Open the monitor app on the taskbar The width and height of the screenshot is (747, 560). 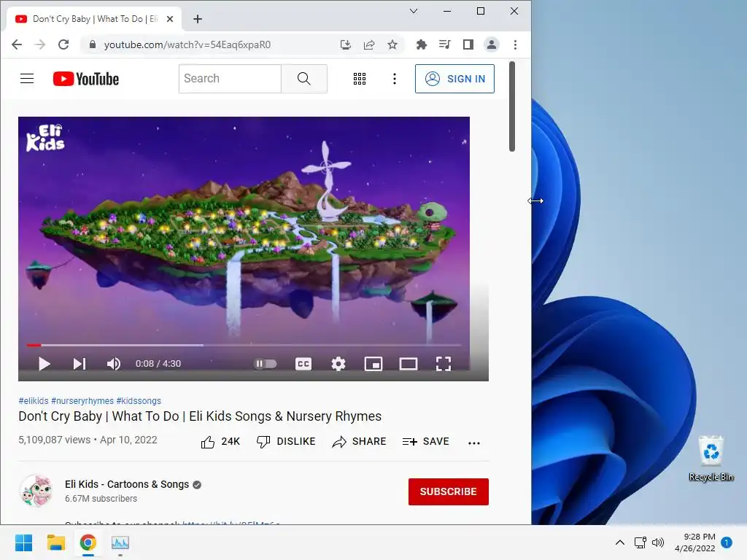120,542
